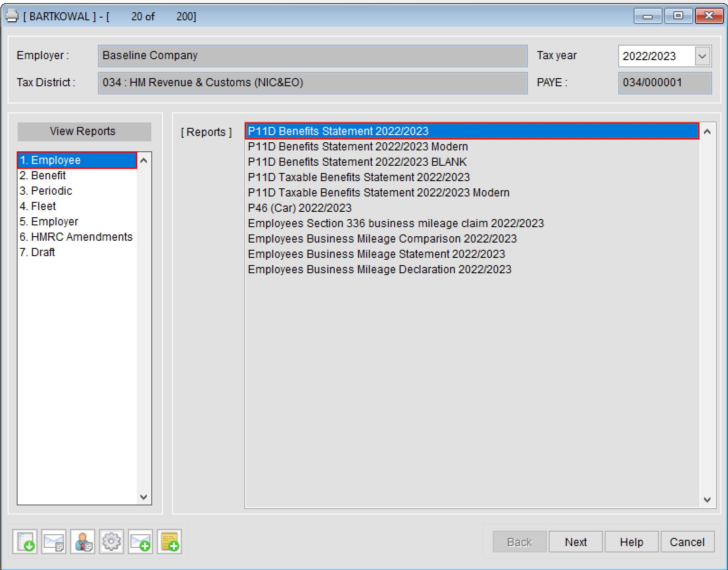
Task: Open the Tax year dropdown
Action: [x=703, y=56]
